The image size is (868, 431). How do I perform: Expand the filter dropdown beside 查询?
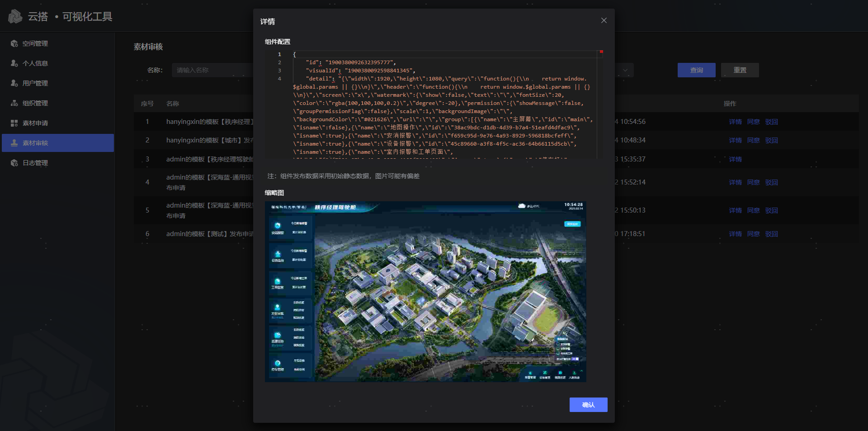[625, 70]
